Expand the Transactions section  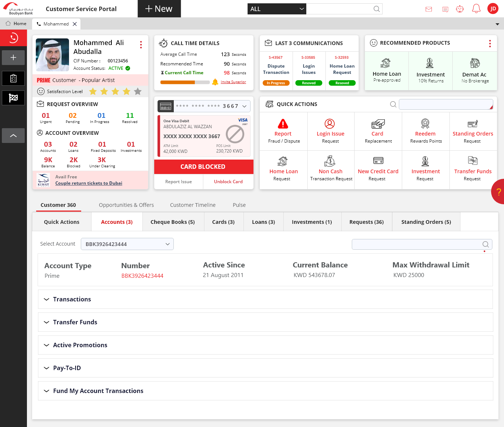coord(72,299)
